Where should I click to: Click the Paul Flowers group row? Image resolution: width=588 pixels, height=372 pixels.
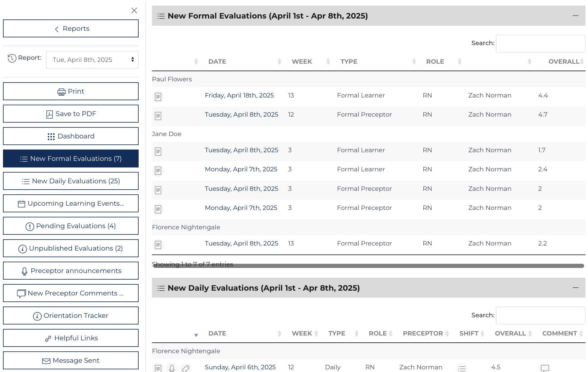tap(369, 79)
